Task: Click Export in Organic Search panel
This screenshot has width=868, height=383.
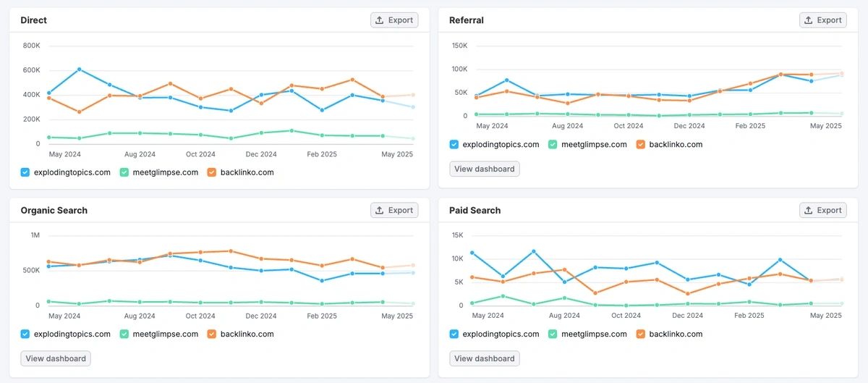Action: [394, 210]
